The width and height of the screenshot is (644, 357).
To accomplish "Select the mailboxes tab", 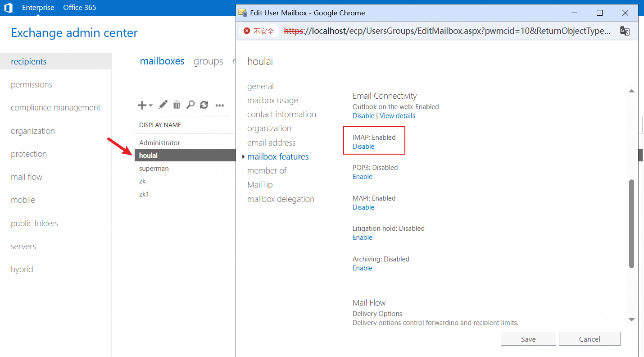I will 162,61.
